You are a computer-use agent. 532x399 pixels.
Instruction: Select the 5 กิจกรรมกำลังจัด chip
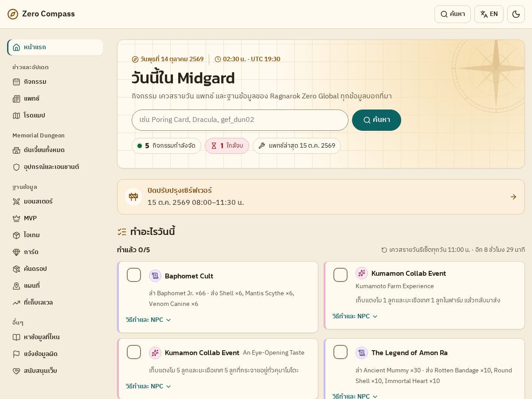pyautogui.click(x=166, y=146)
